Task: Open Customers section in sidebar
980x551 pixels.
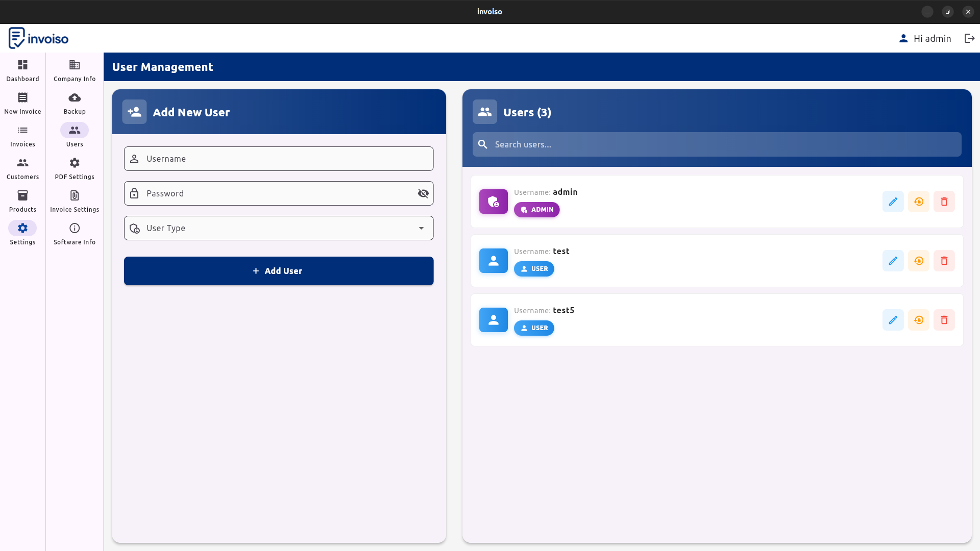Action: pyautogui.click(x=22, y=168)
